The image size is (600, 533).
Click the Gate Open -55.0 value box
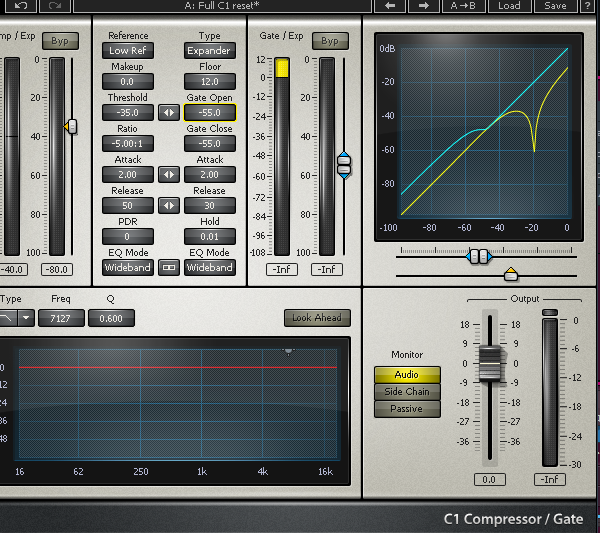coord(210,112)
